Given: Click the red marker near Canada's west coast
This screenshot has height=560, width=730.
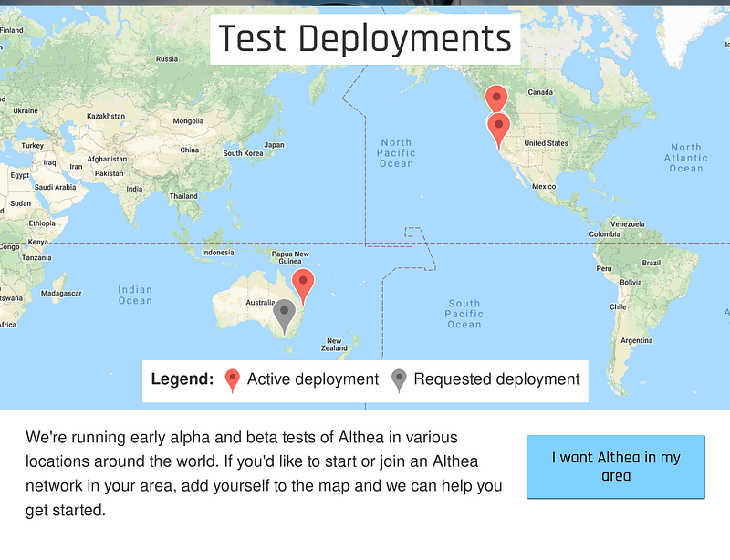Looking at the screenshot, I should pos(496,99).
